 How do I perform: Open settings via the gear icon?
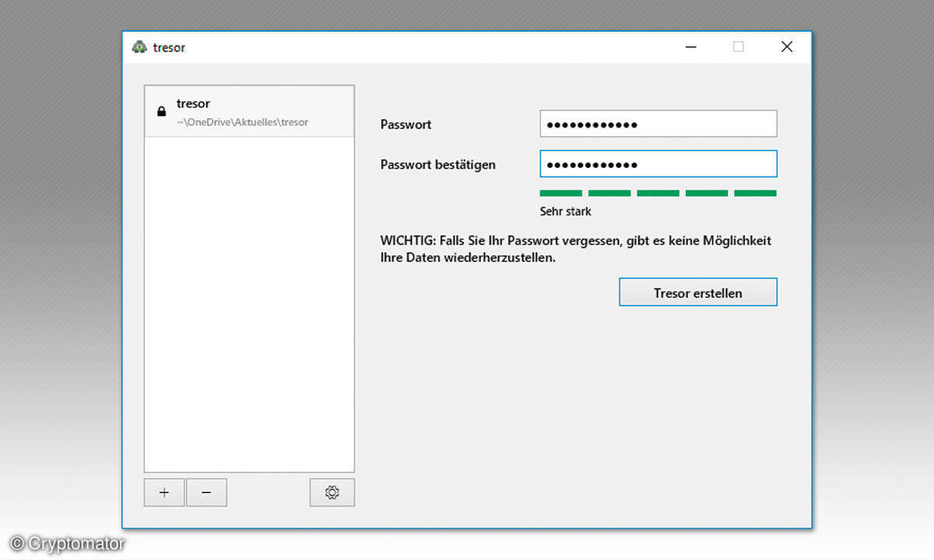pos(332,492)
